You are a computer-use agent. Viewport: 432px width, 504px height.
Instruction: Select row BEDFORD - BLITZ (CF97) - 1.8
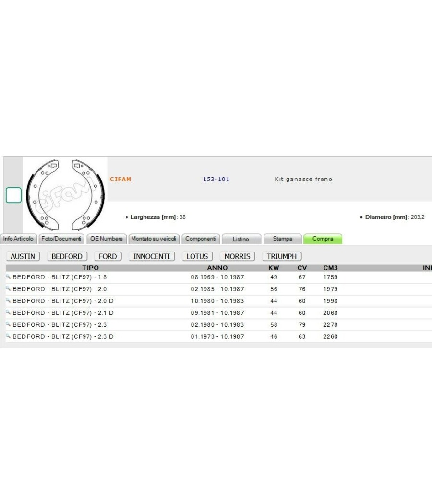coord(60,277)
